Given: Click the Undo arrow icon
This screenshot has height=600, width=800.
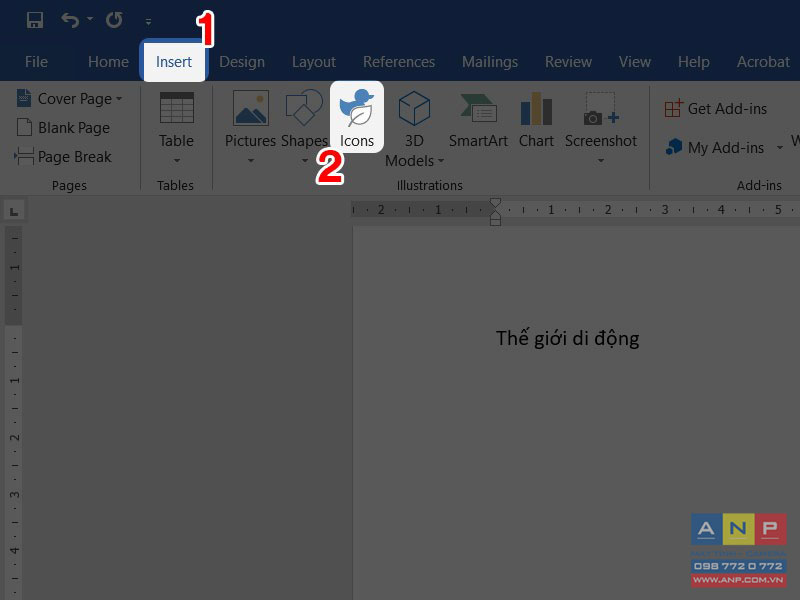Looking at the screenshot, I should tap(70, 20).
